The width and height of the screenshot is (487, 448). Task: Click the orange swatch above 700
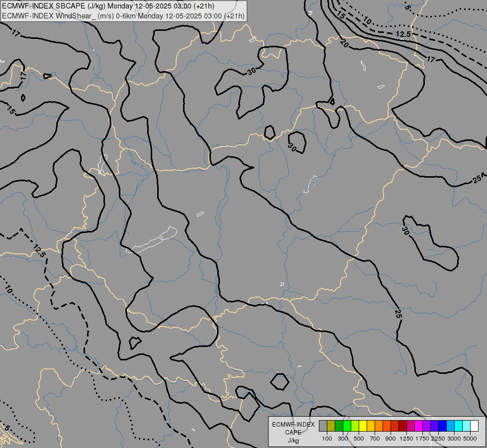coord(379,426)
